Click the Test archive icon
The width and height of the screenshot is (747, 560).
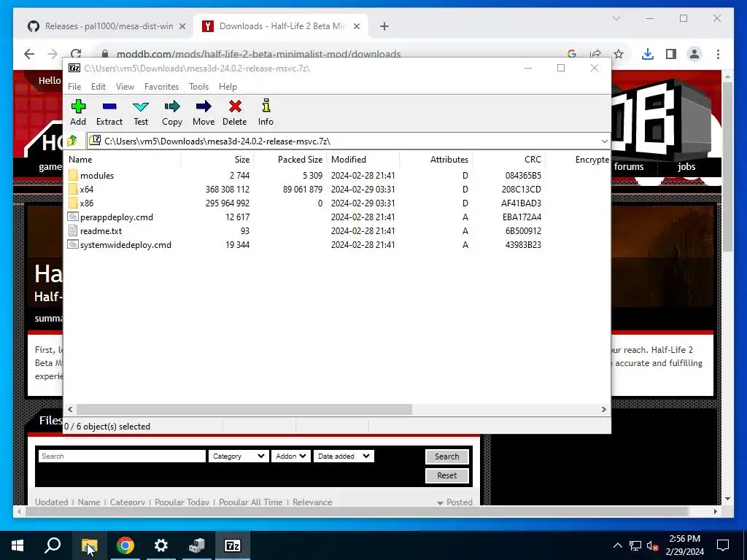pos(141,106)
